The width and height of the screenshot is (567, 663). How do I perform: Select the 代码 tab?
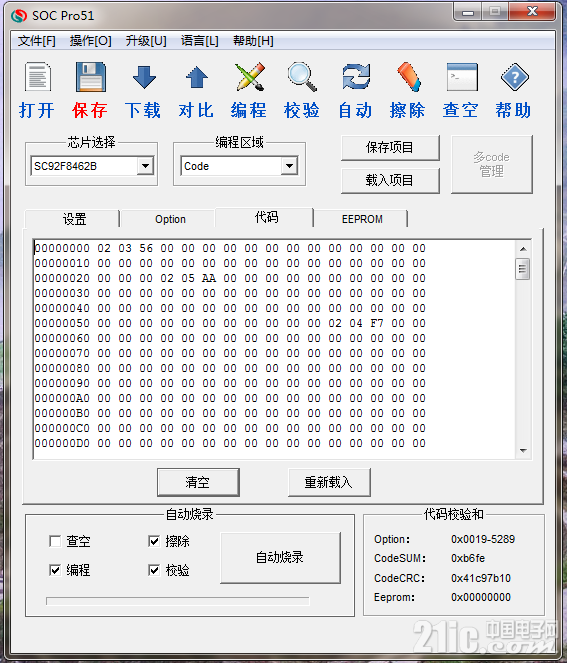(x=265, y=217)
